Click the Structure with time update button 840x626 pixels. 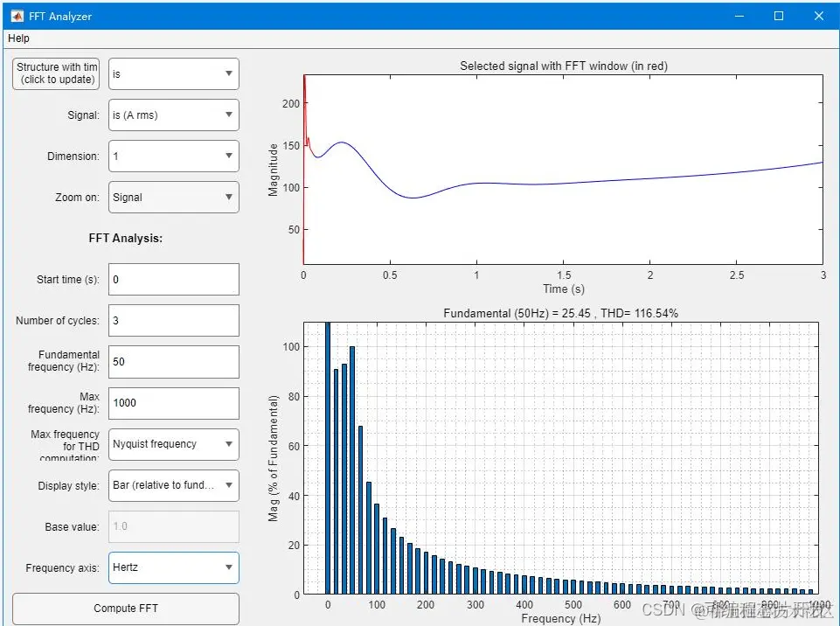pos(56,73)
